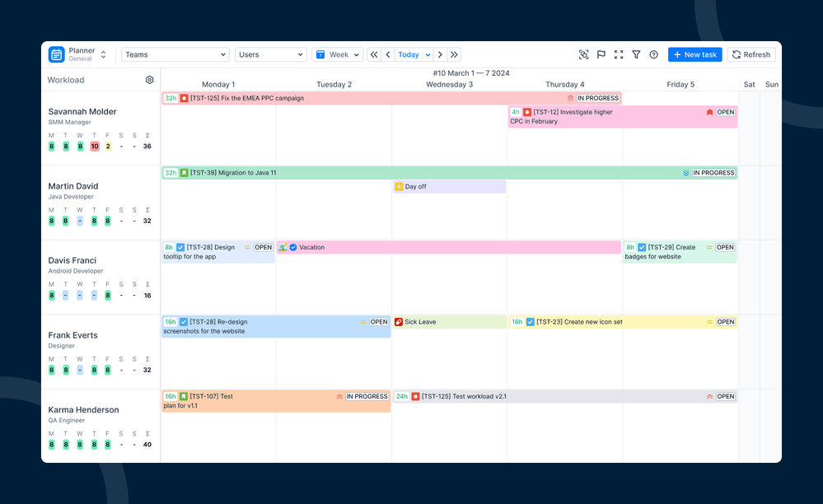Open Davis Franci's Vacation event
This screenshot has width=823, height=504.
click(449, 248)
